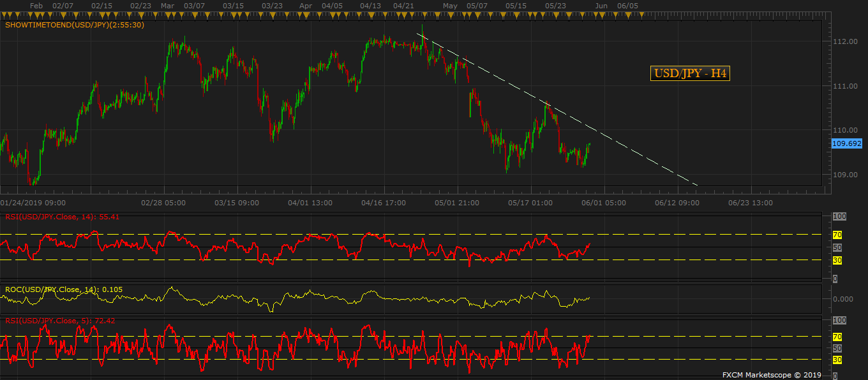The height and width of the screenshot is (380, 868).
Task: Select the USD/JPY - H4 chart label
Action: [691, 73]
